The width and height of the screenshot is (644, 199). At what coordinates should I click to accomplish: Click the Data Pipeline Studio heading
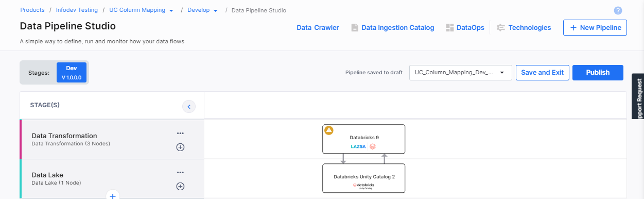tap(67, 26)
